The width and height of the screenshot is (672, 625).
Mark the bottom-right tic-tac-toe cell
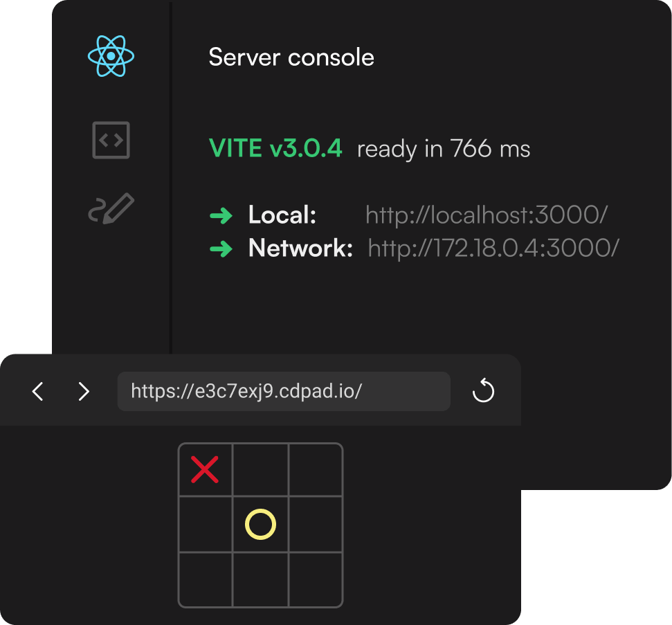tap(315, 579)
